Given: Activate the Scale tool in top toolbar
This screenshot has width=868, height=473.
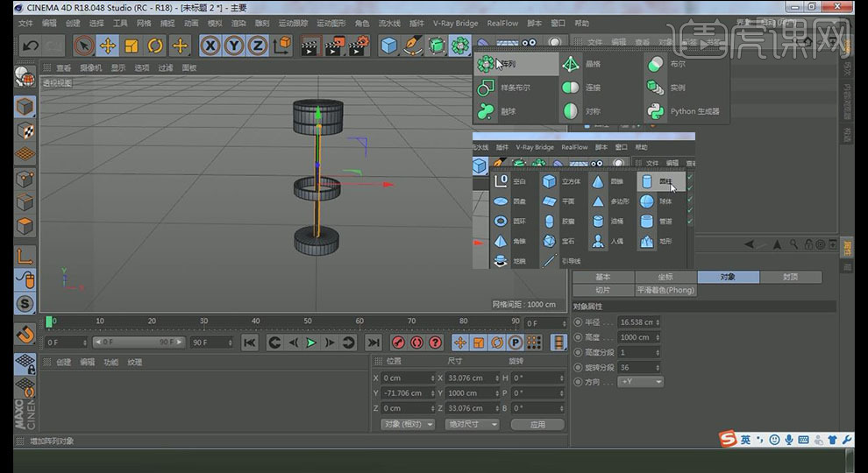Looking at the screenshot, I should [x=132, y=46].
